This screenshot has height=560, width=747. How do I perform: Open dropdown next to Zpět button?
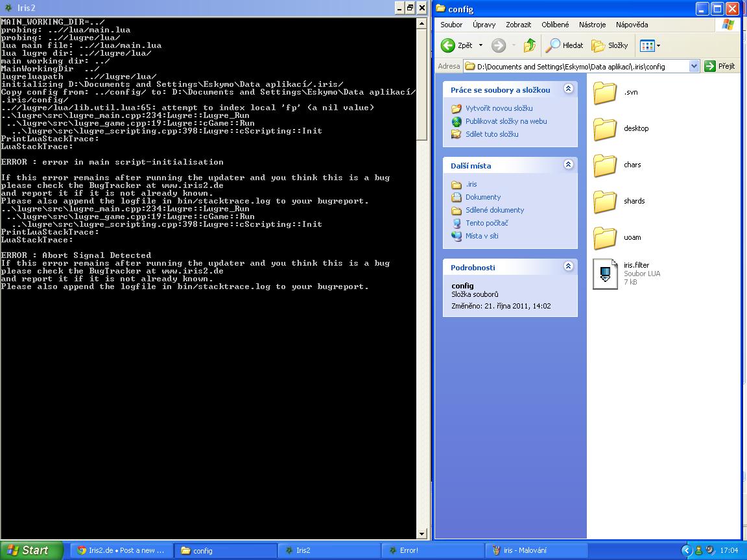click(480, 46)
